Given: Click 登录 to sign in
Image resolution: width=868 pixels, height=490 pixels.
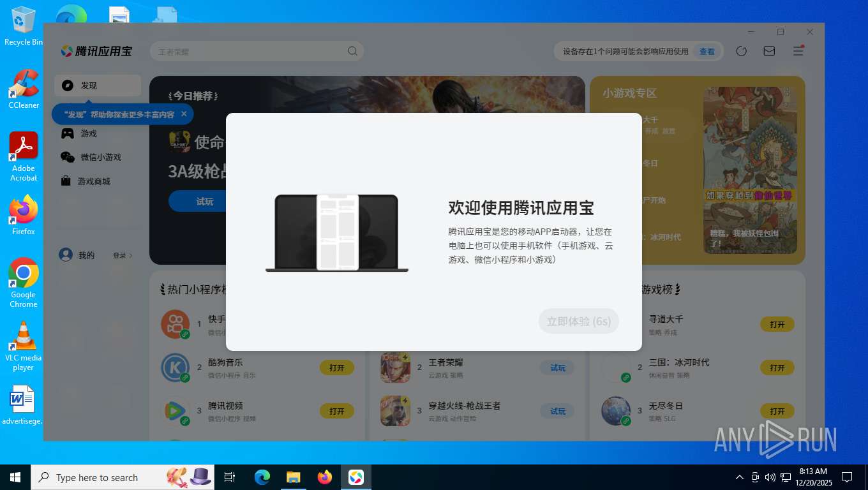Looking at the screenshot, I should click(x=123, y=255).
